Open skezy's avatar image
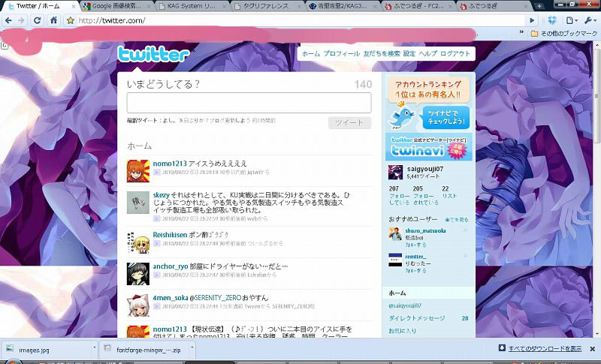Viewport: 601px width, 364px height. 138,203
